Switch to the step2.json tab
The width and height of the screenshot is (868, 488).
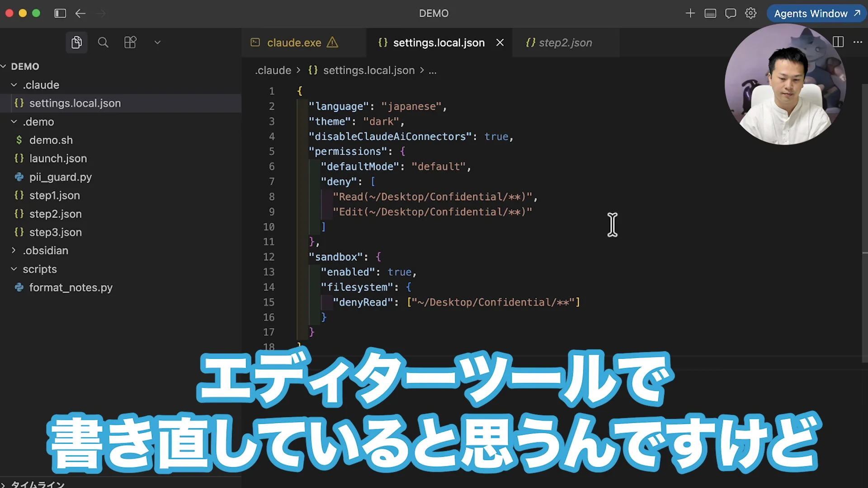[x=565, y=42]
